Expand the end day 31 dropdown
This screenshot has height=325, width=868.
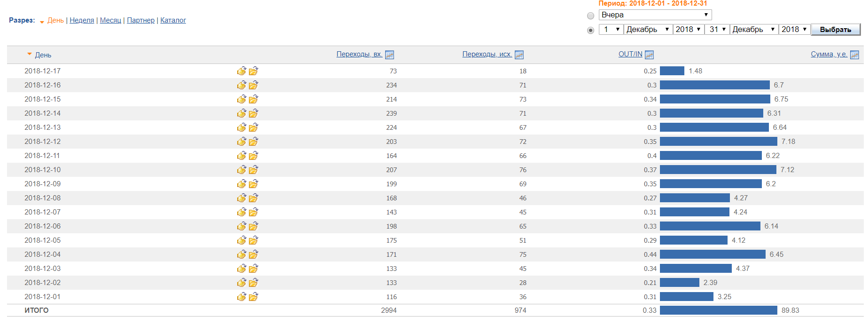[x=717, y=30]
